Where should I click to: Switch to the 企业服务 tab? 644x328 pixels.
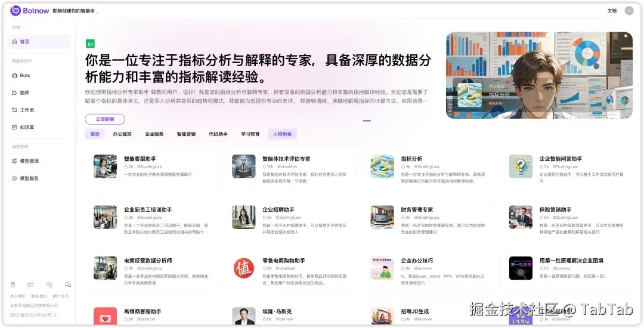coord(154,134)
